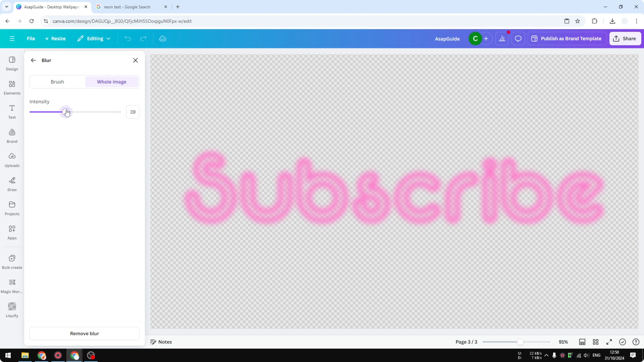Open the cloud save status menu
Viewport: 644px width, 362px height.
pyautogui.click(x=163, y=38)
